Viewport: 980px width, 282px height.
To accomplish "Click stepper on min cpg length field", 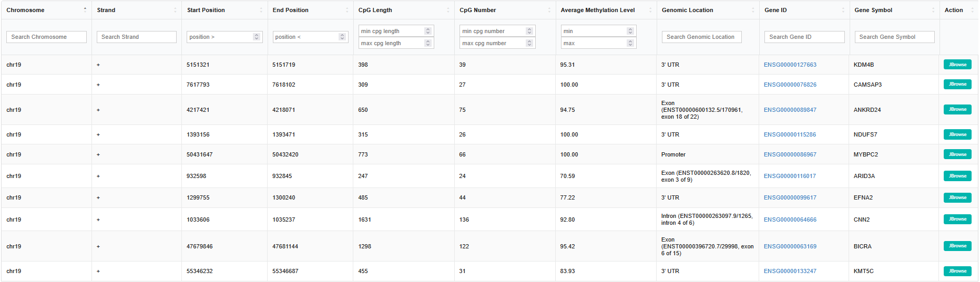I will click(428, 31).
